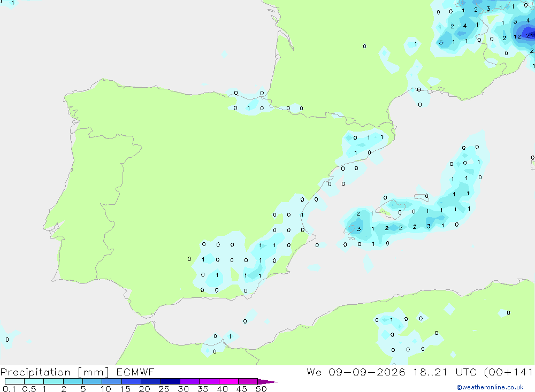This screenshot has height=392, width=535.
Task: Select the 15–20 mm legend color swatch
Action: point(131,381)
